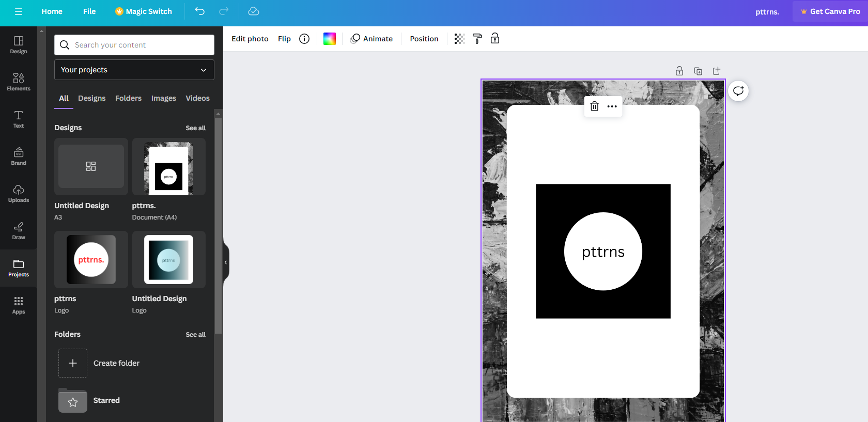This screenshot has height=422, width=868.
Task: Switch to the Images tab
Action: (x=164, y=98)
